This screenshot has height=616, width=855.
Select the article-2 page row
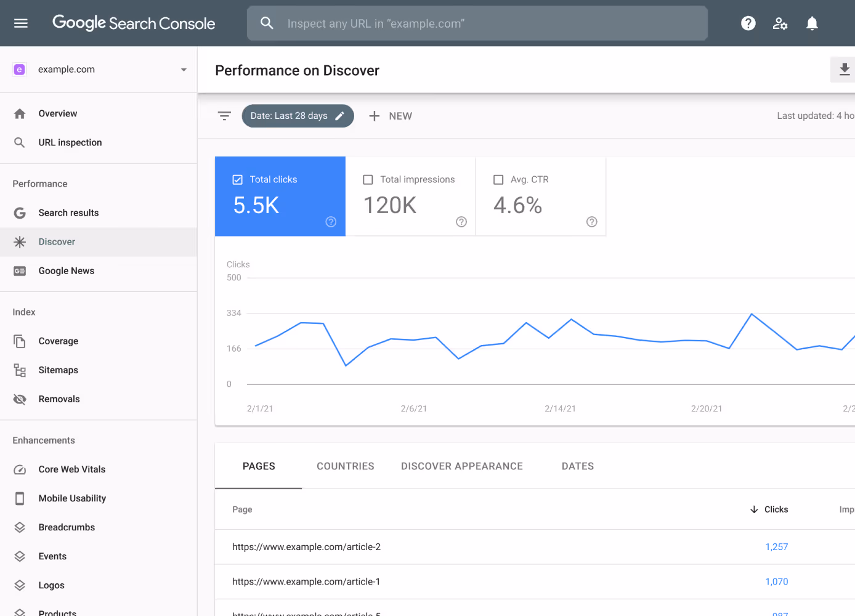coord(535,547)
